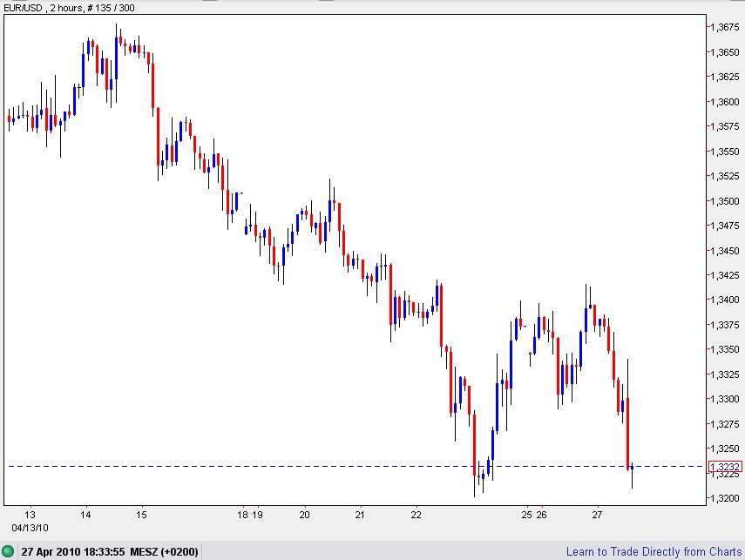The image size is (745, 560).
Task: Select the 1,3250 price axis label
Action: tap(726, 449)
